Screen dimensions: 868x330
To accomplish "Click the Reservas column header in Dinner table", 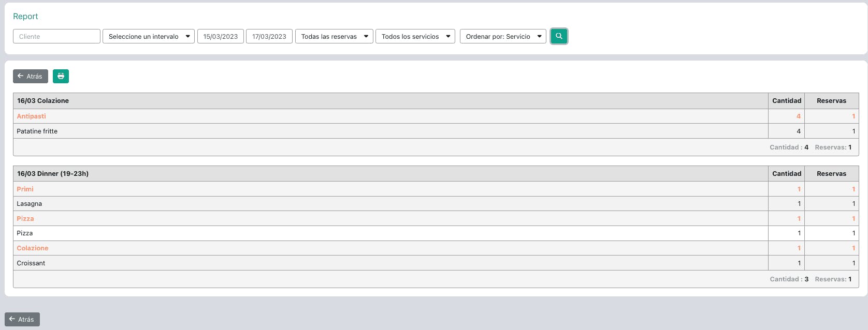I will coord(832,174).
